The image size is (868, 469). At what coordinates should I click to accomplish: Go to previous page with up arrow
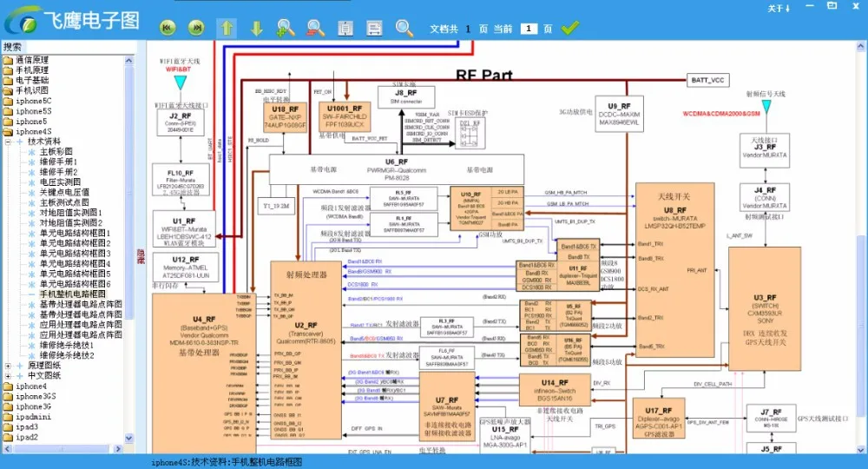click(x=227, y=28)
